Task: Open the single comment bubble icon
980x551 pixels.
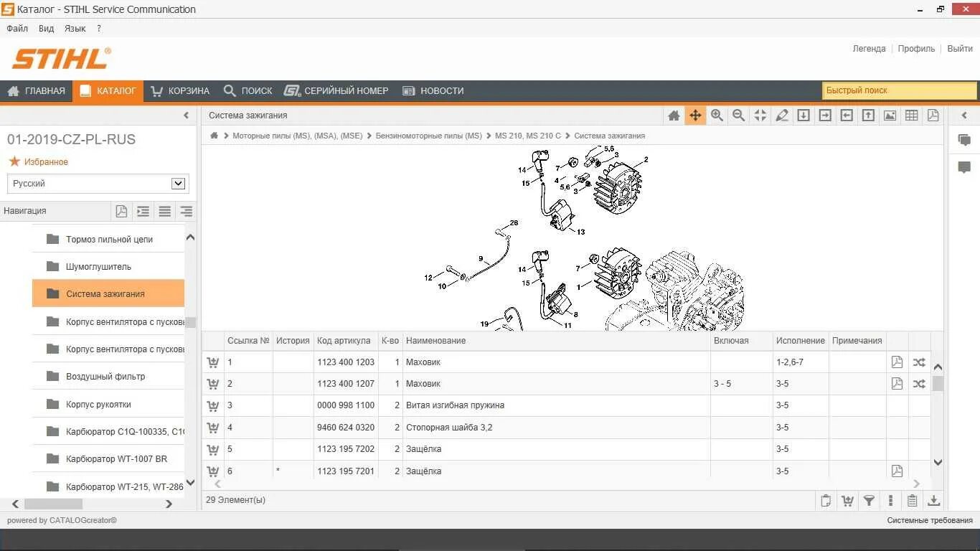Action: tap(964, 168)
